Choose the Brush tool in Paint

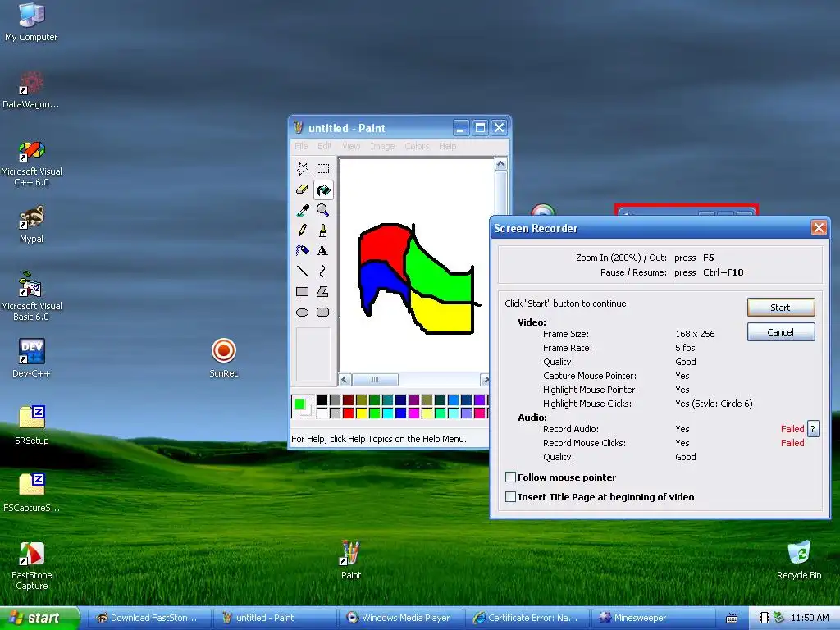pos(322,231)
